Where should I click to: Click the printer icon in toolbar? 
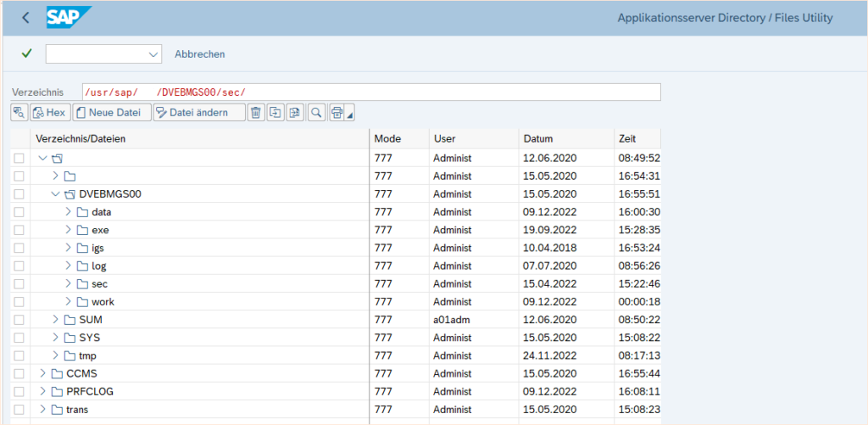(338, 113)
